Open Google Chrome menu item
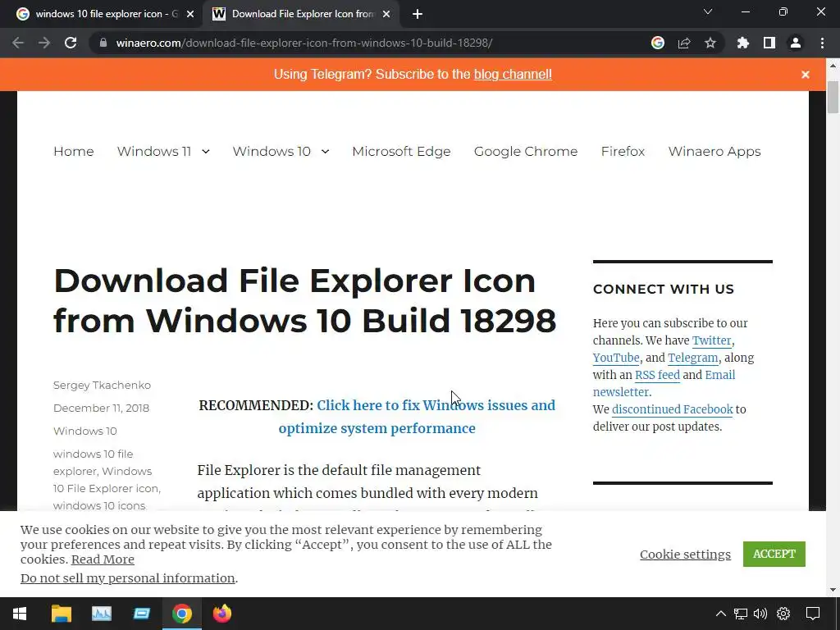This screenshot has height=630, width=840. tap(526, 152)
